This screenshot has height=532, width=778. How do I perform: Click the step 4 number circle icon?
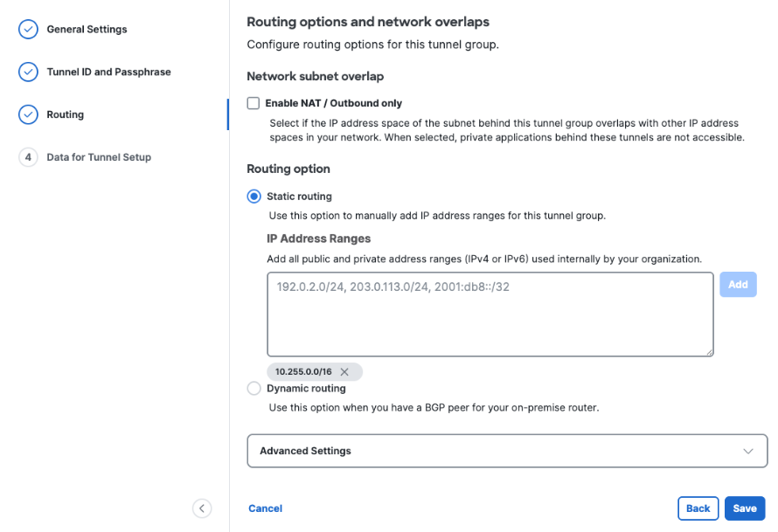pos(28,157)
